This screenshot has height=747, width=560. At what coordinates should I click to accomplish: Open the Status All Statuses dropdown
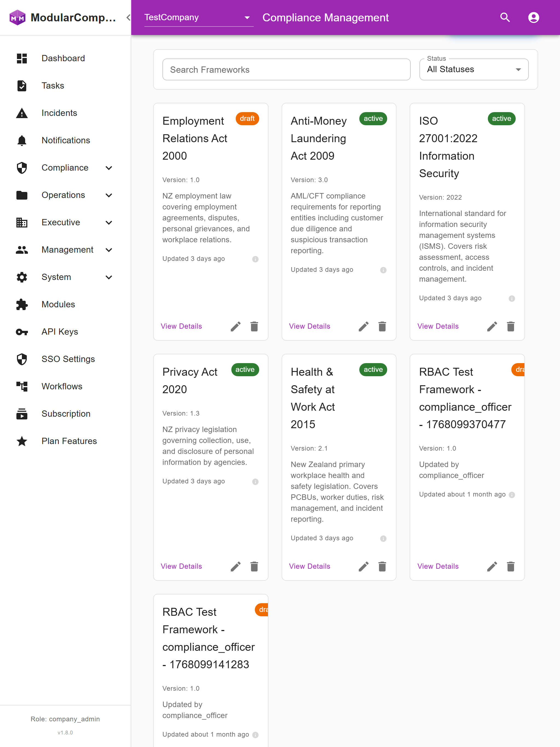(474, 69)
